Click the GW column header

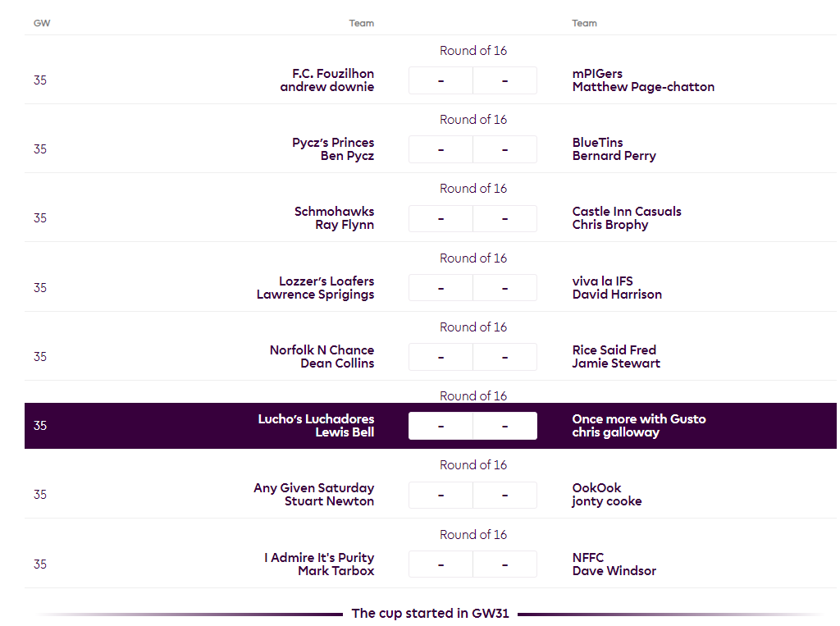[x=42, y=23]
